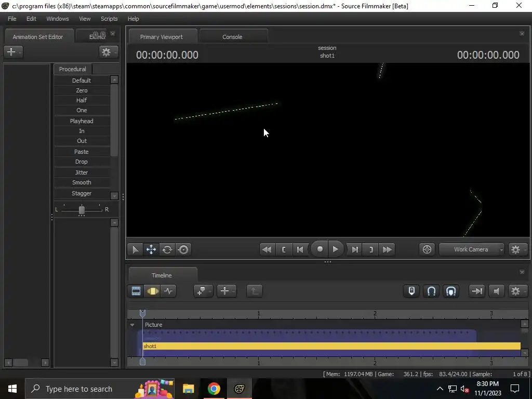The image size is (532, 399).
Task: Select the shot1 clip on timeline
Action: (331, 346)
